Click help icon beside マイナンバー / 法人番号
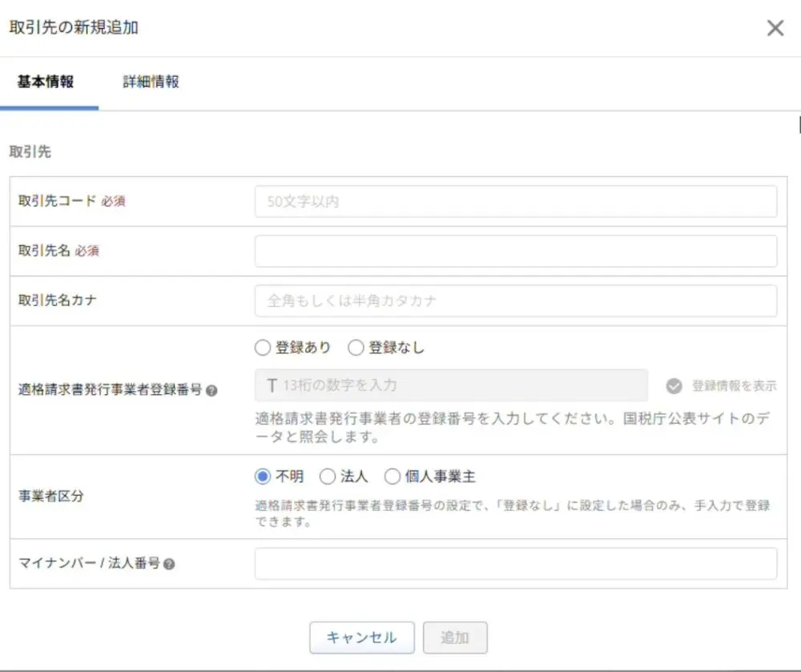The height and width of the screenshot is (672, 801). tap(169, 564)
